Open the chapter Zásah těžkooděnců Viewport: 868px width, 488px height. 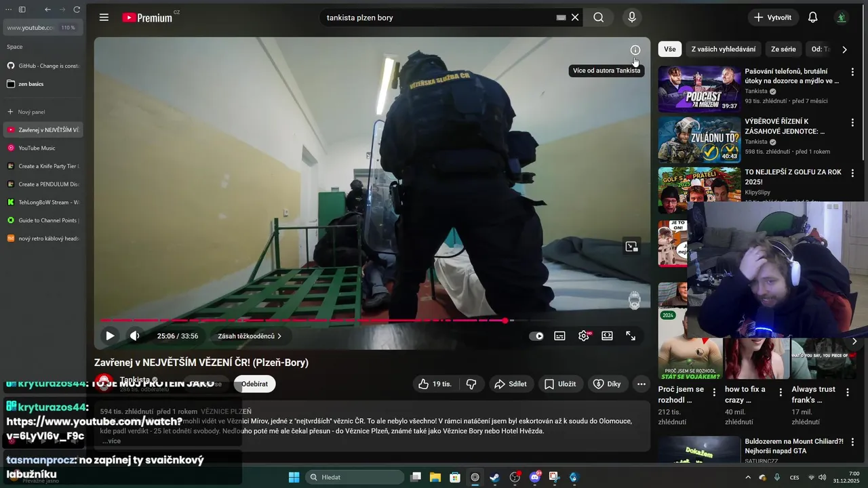coord(250,335)
